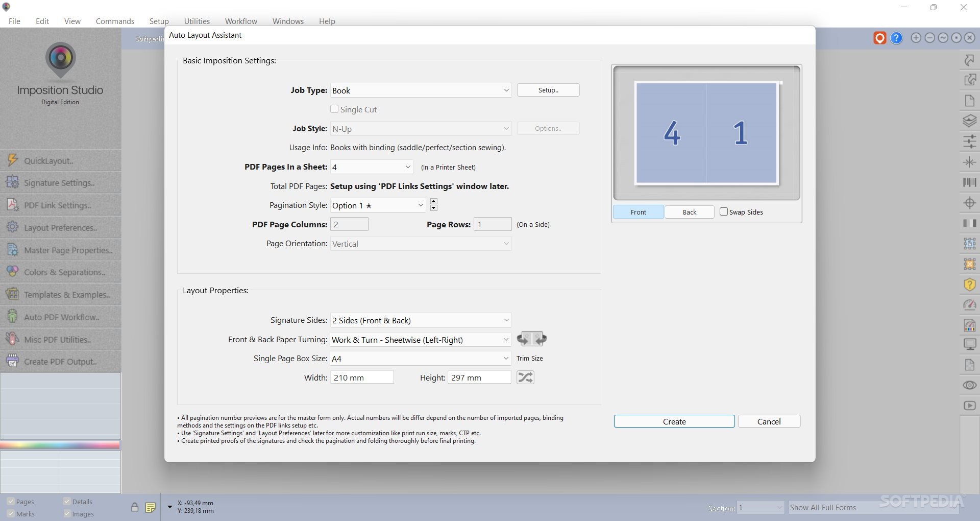This screenshot has height=521, width=980.
Task: Open the Edit menu
Action: tap(42, 21)
